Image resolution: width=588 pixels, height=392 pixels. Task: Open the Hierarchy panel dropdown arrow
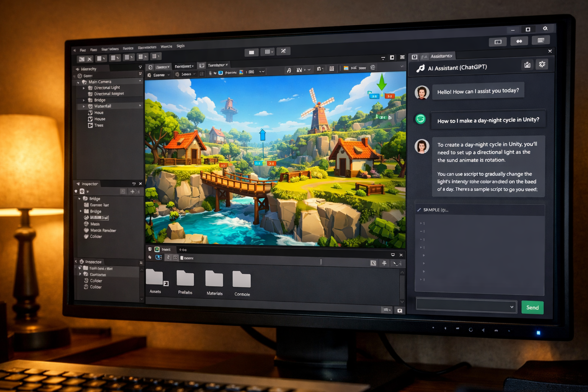[140, 67]
